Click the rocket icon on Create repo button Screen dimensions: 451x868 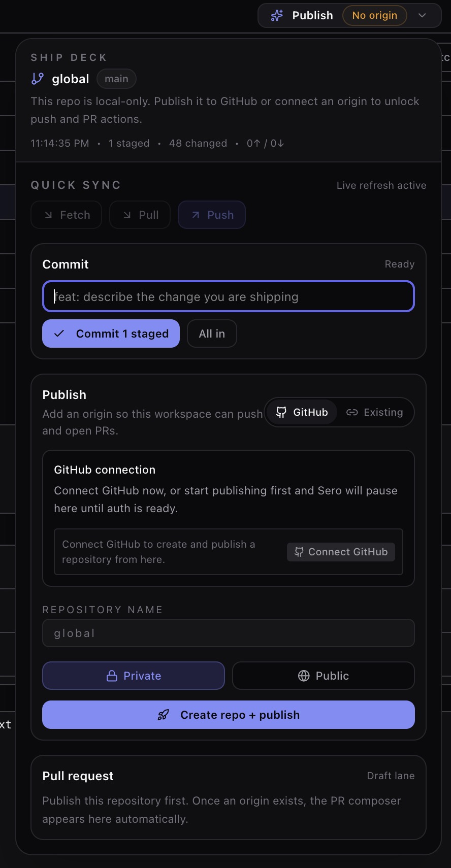(163, 715)
